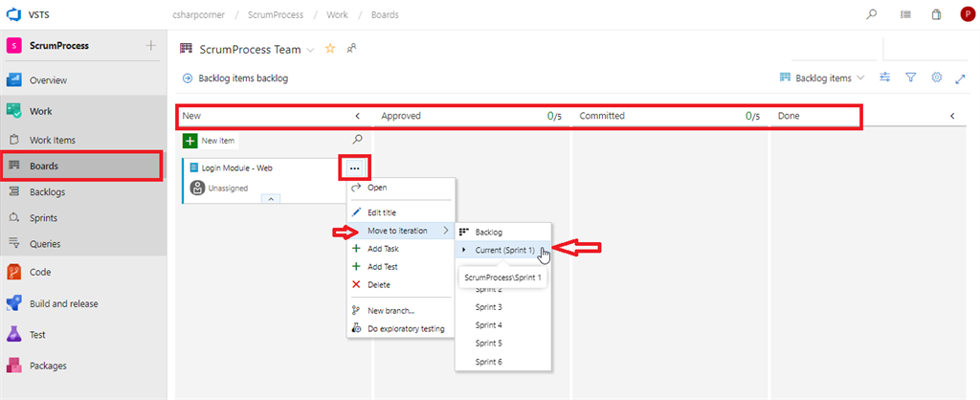Select Current (Sprint 1) iteration
The height and width of the screenshot is (400, 980).
[503, 250]
